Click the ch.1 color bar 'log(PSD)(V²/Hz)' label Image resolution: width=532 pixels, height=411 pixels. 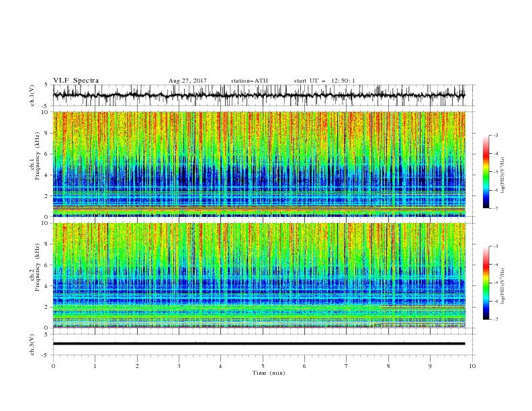point(503,175)
